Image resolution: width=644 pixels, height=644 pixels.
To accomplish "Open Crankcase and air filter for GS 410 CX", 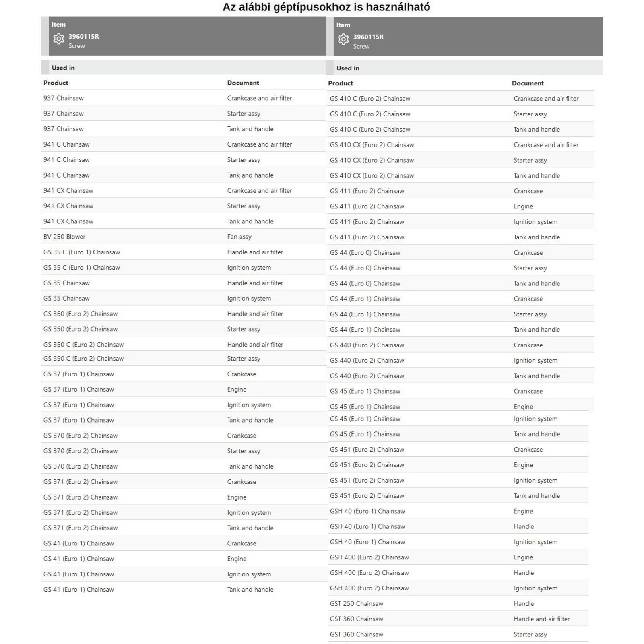I will pos(546,145).
